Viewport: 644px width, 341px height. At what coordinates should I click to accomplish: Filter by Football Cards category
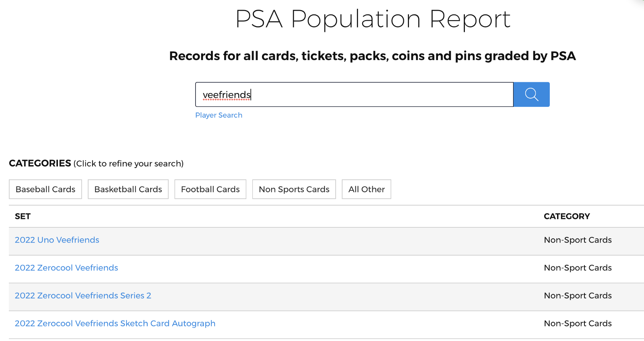pos(210,189)
